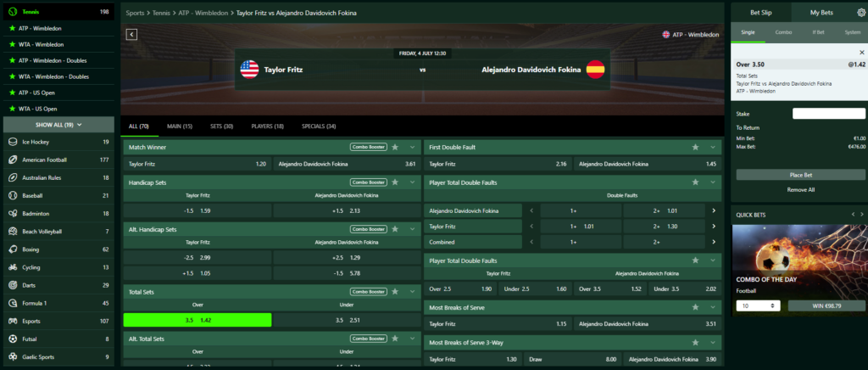Open Gaelic Sports icon
The width and height of the screenshot is (868, 370).
[13, 356]
